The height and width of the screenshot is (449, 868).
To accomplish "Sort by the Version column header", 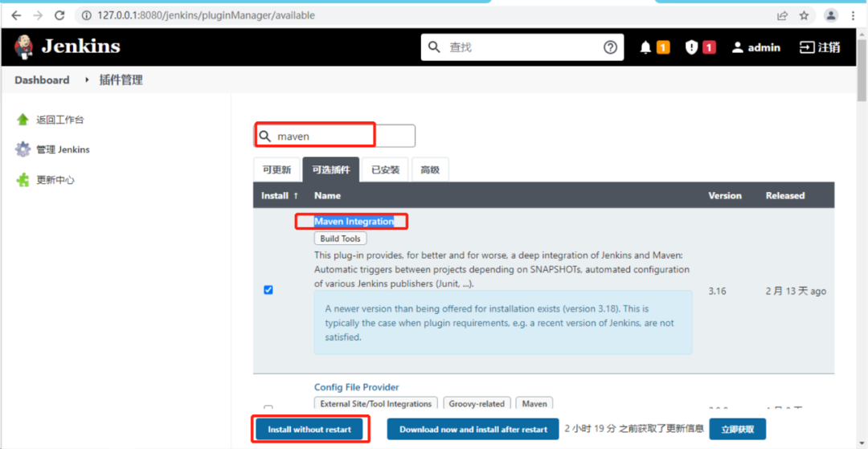I will coord(725,196).
